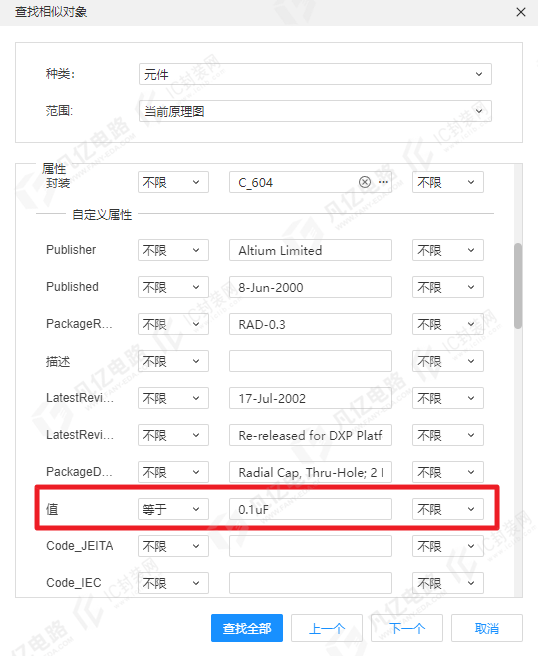Click the RAD-0.3 input field

tap(310, 324)
